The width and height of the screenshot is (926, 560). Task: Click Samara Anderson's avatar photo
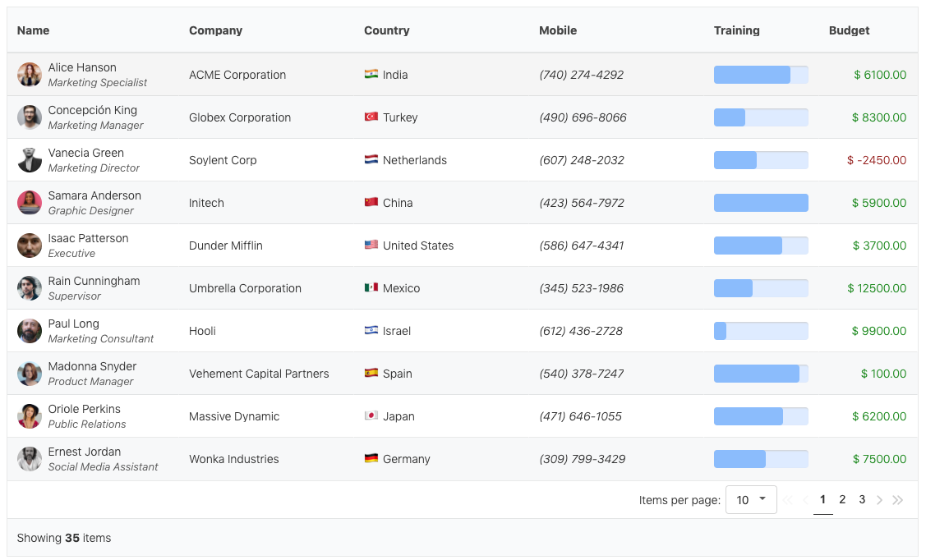30,203
